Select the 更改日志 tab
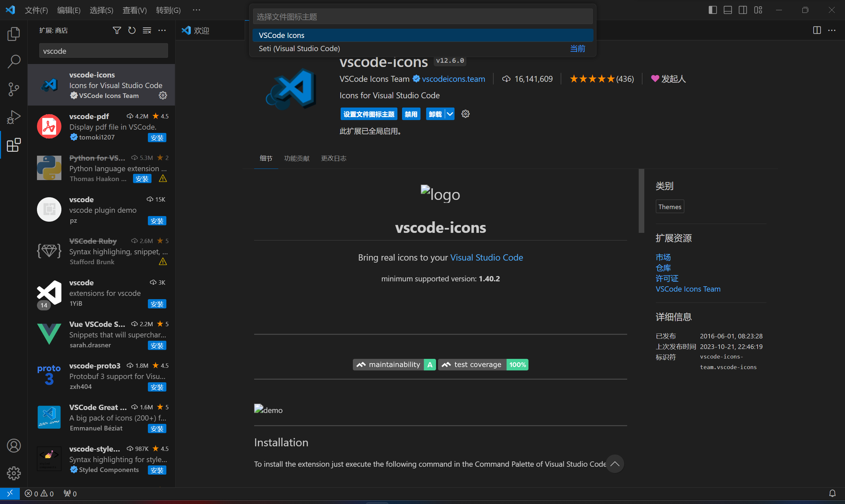The width and height of the screenshot is (845, 504). pyautogui.click(x=334, y=158)
